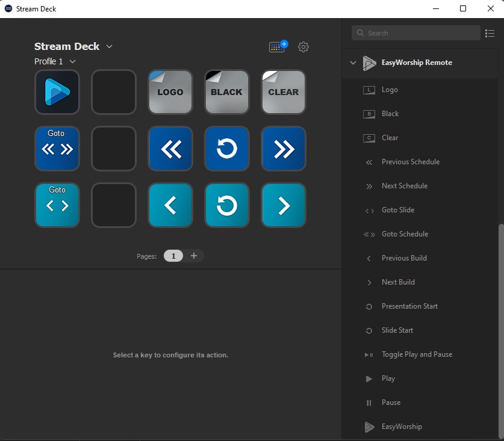Select the EasyWorship logo key on the deck

[57, 92]
